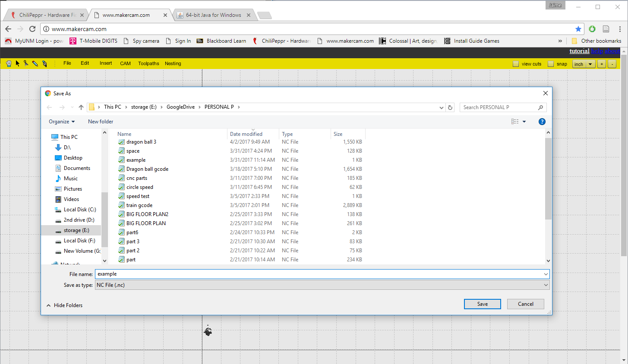Collapse folders with Hide Folders
628x364 pixels.
(x=64, y=305)
